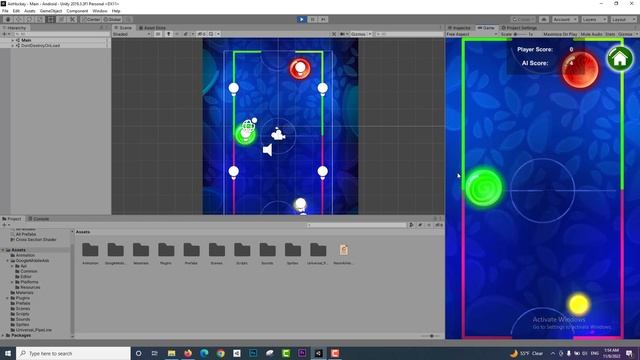Open the Window menu
Viewport: 640px width, 360px height.
coord(100,11)
